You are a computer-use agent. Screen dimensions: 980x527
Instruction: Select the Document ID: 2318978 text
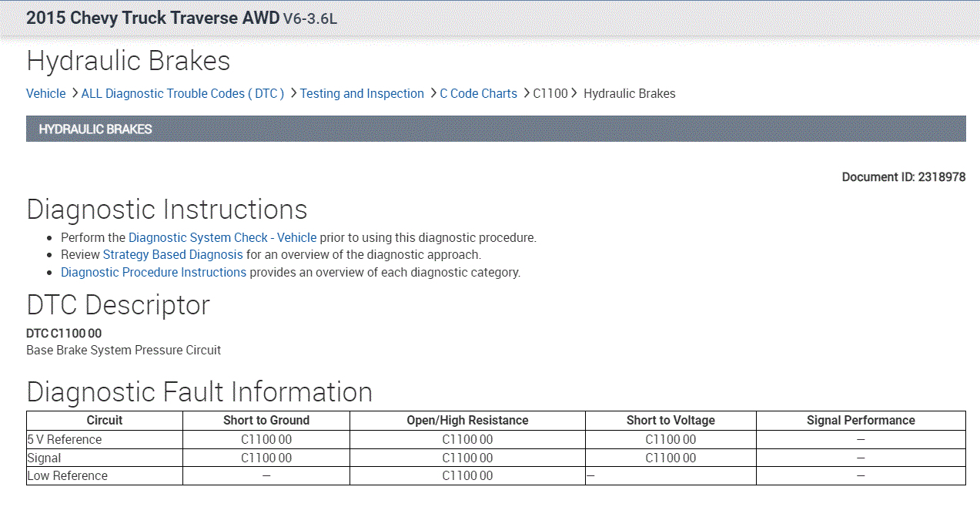[904, 177]
